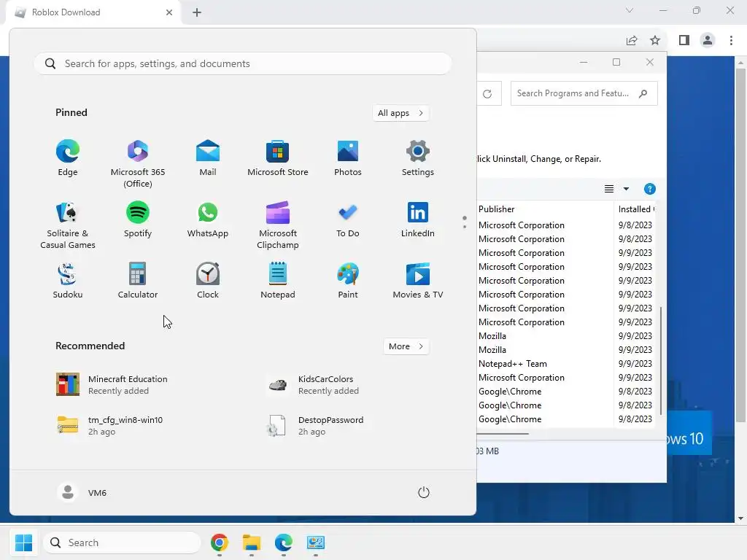This screenshot has height=560, width=747.
Task: Launch Sudoku
Action: pyautogui.click(x=68, y=281)
